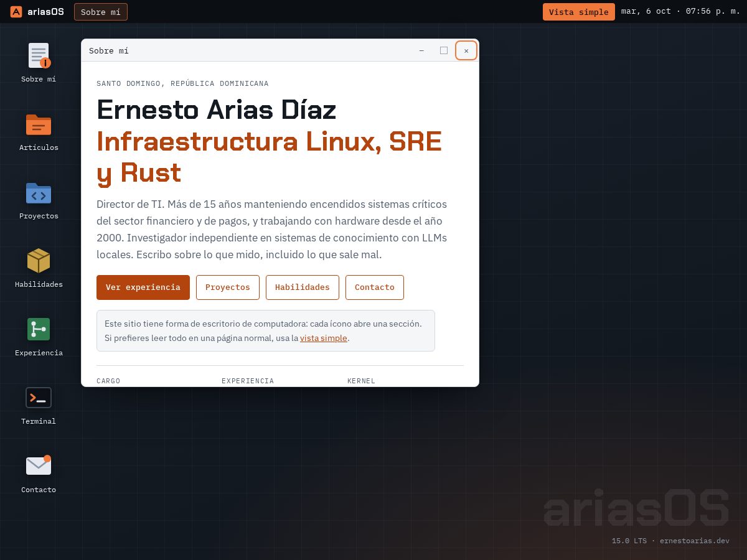Open the Experiencia git branch icon

point(39,336)
